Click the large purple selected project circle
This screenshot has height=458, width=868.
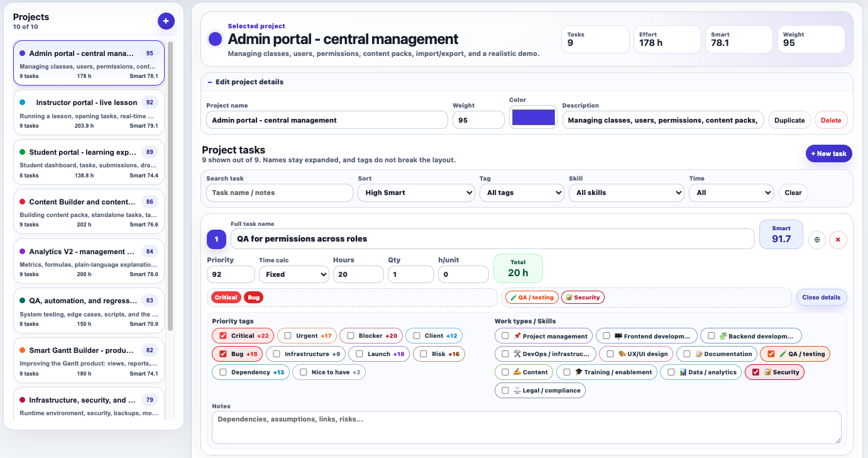pyautogui.click(x=216, y=40)
